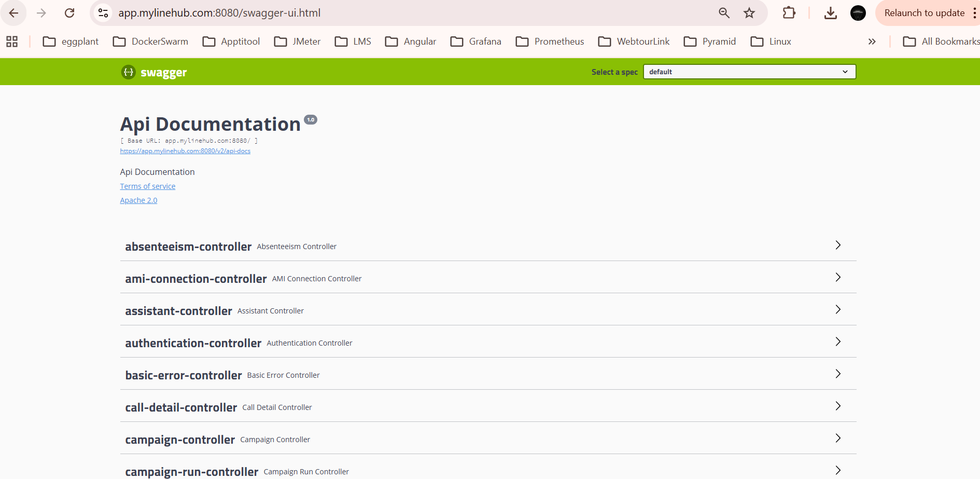Click Relaunch to update button

click(924, 13)
